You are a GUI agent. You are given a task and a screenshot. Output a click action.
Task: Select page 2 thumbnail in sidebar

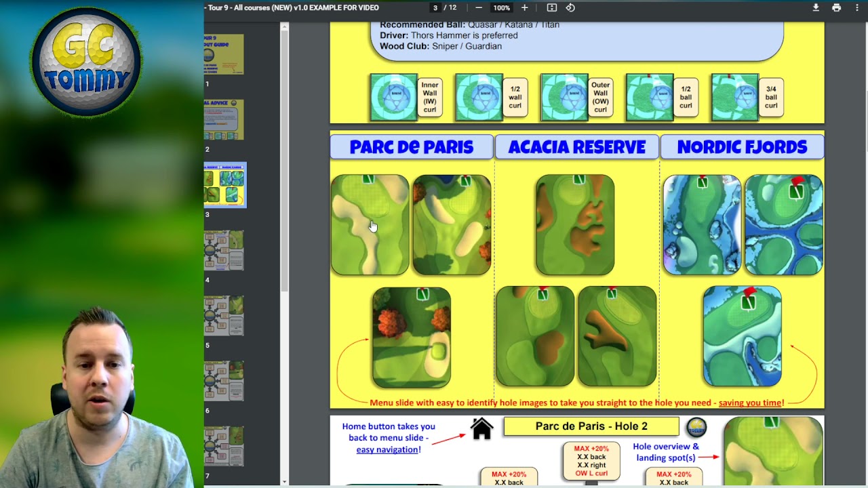[x=224, y=119]
